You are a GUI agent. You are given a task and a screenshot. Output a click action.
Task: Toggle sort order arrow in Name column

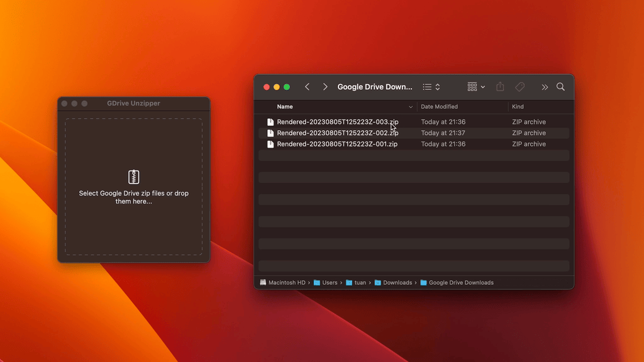click(x=411, y=107)
